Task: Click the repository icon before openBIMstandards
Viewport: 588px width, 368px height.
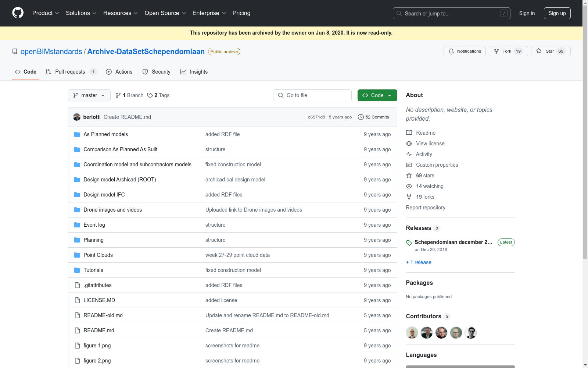Action: point(15,52)
